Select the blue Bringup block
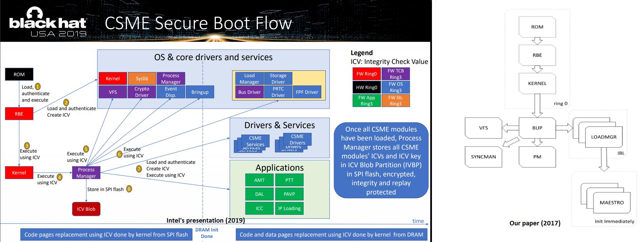 click(200, 92)
